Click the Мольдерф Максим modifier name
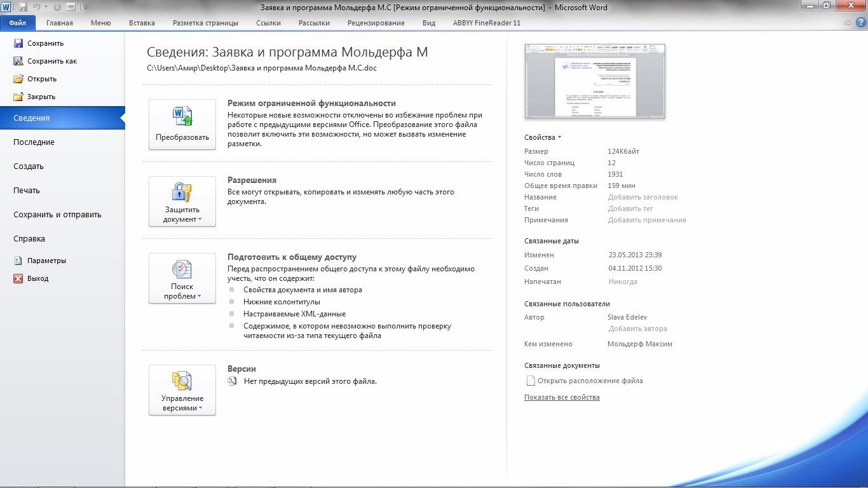This screenshot has height=488, width=868. coord(640,344)
